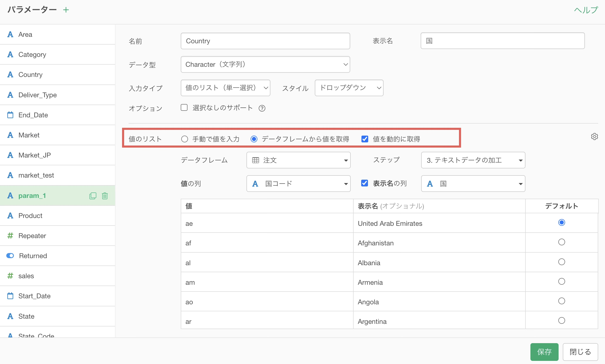The width and height of the screenshot is (605, 364).
Task: Open スタイル ドロップダウン selector
Action: (x=349, y=88)
